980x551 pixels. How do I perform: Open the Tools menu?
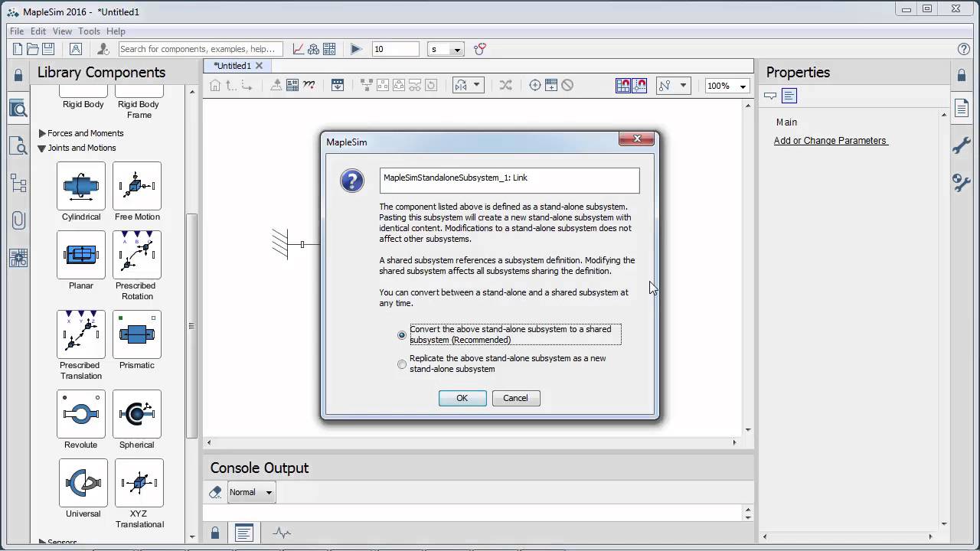[89, 31]
